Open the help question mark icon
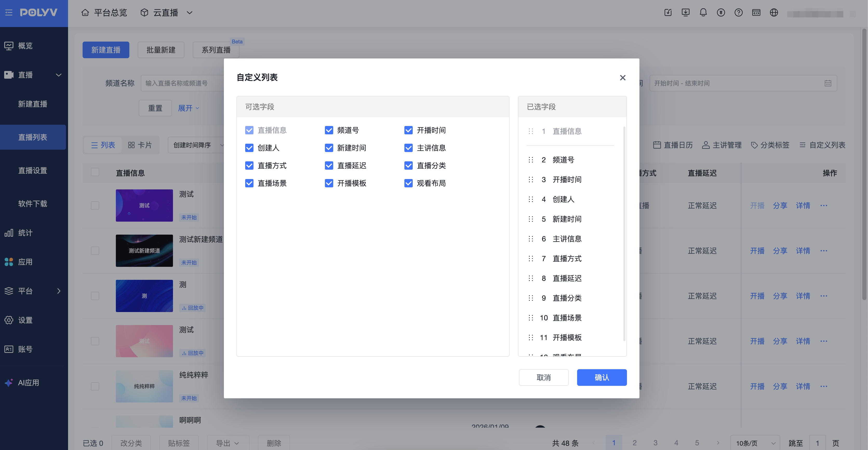Image resolution: width=868 pixels, height=450 pixels. pyautogui.click(x=739, y=13)
